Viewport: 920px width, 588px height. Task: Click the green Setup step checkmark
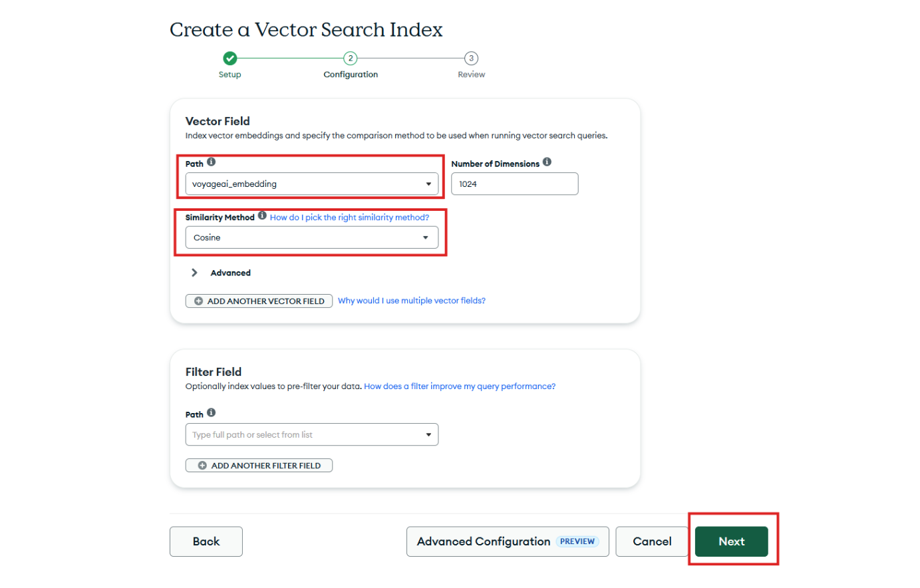pos(230,59)
